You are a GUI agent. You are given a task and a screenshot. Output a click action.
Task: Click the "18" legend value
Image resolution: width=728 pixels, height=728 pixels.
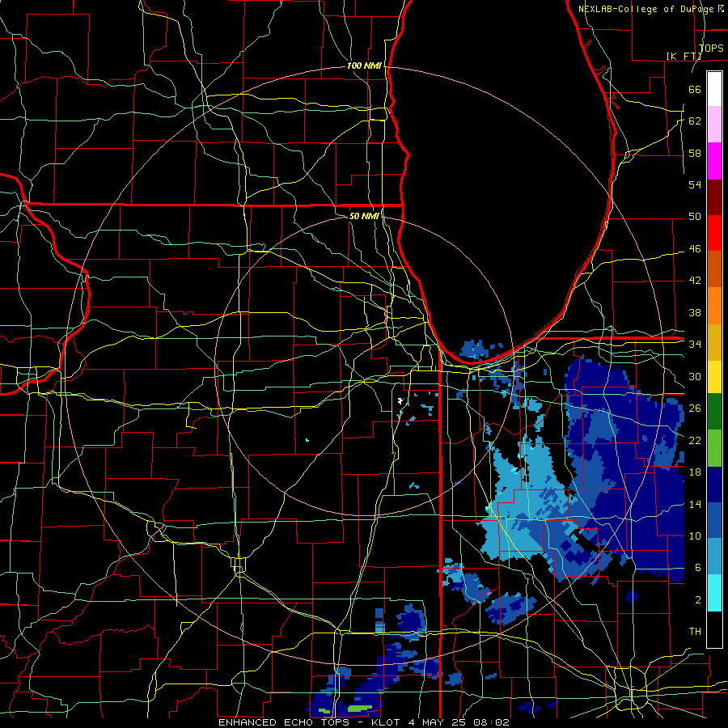[695, 472]
